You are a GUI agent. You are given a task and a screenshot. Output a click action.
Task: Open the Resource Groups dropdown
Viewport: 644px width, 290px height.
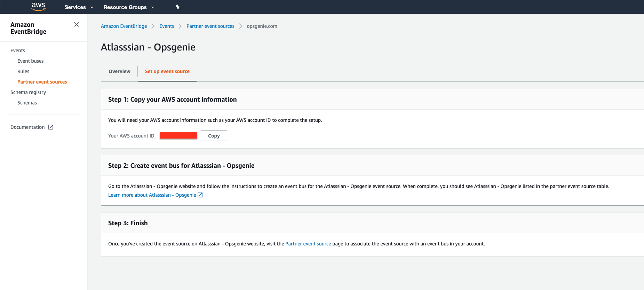pos(128,7)
